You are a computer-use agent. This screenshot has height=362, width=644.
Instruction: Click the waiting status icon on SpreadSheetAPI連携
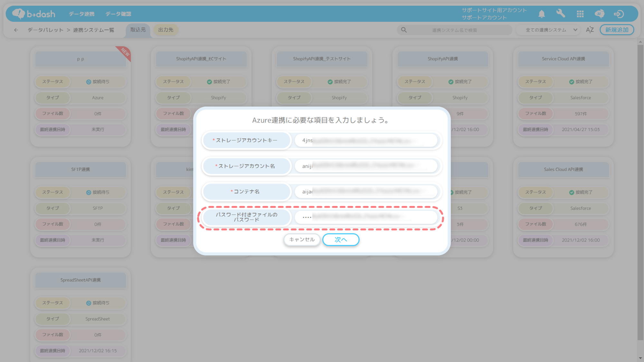[89, 303]
